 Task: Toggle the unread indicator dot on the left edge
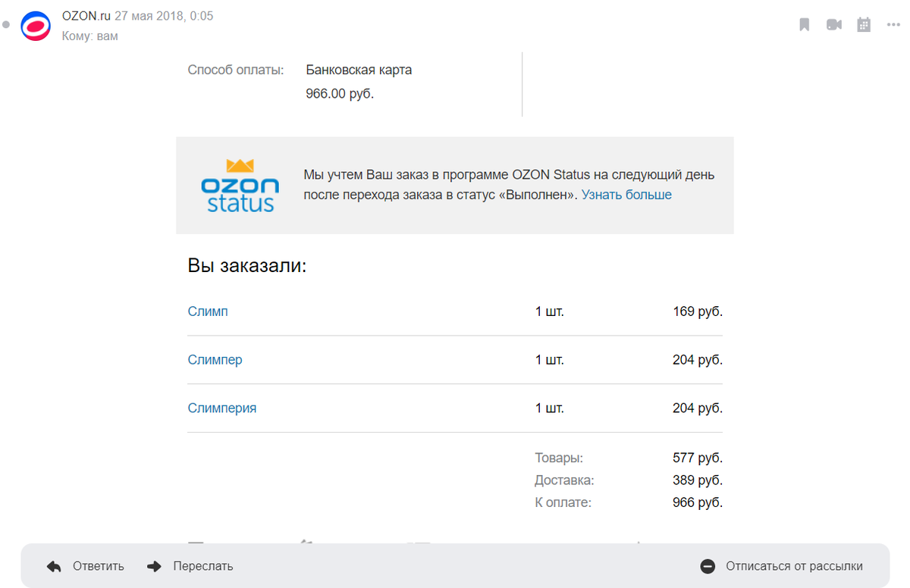(x=5, y=25)
